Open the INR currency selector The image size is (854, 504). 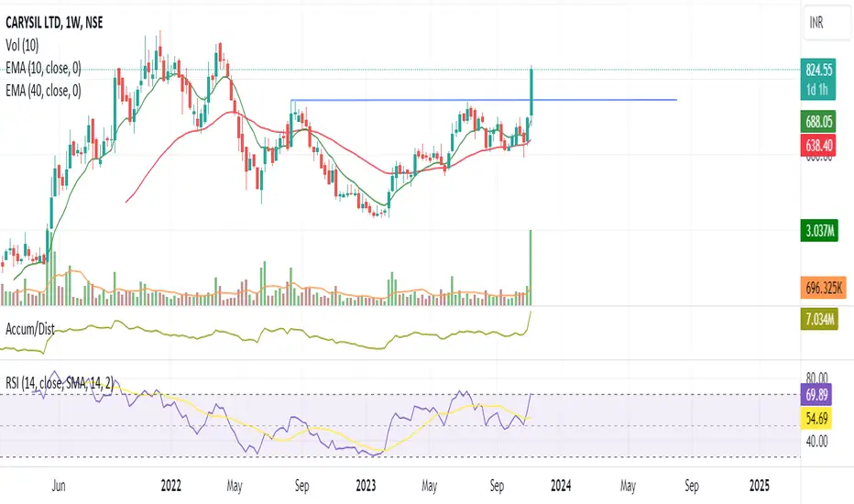pyautogui.click(x=827, y=22)
